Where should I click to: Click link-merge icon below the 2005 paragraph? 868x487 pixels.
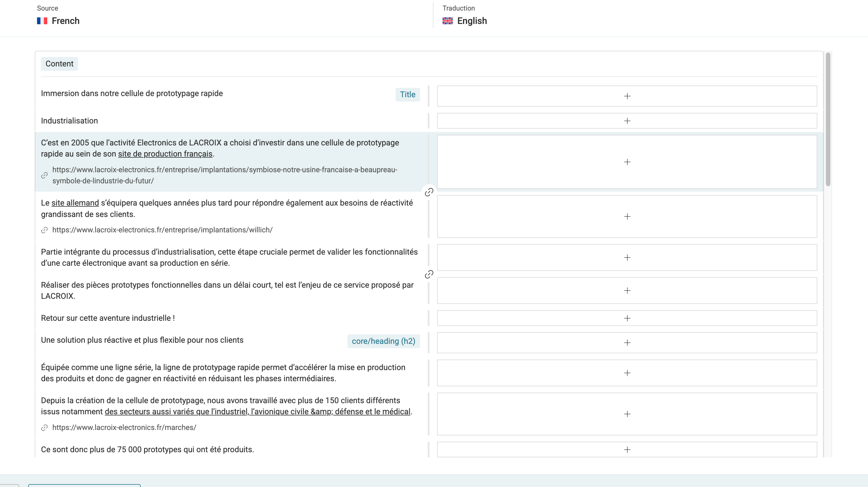pos(429,192)
